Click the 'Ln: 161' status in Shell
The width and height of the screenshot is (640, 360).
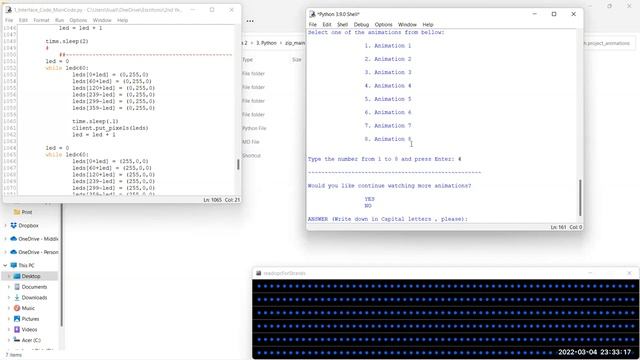558,227
